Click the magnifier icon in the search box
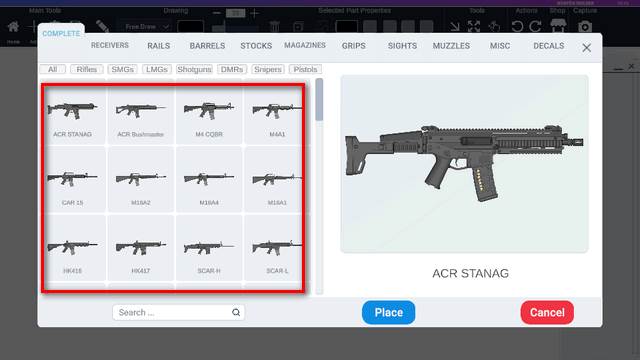Viewport: 640px width, 360px height. [236, 312]
